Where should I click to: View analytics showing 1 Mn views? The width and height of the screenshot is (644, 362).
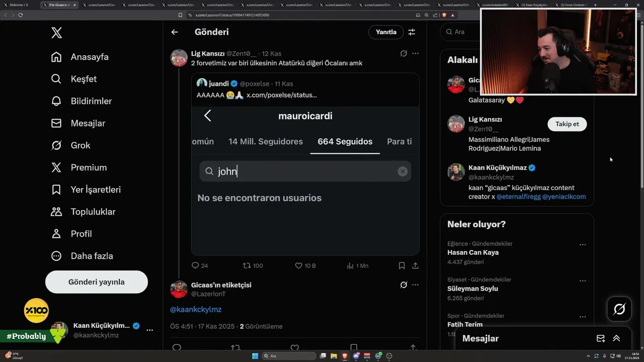(x=358, y=265)
